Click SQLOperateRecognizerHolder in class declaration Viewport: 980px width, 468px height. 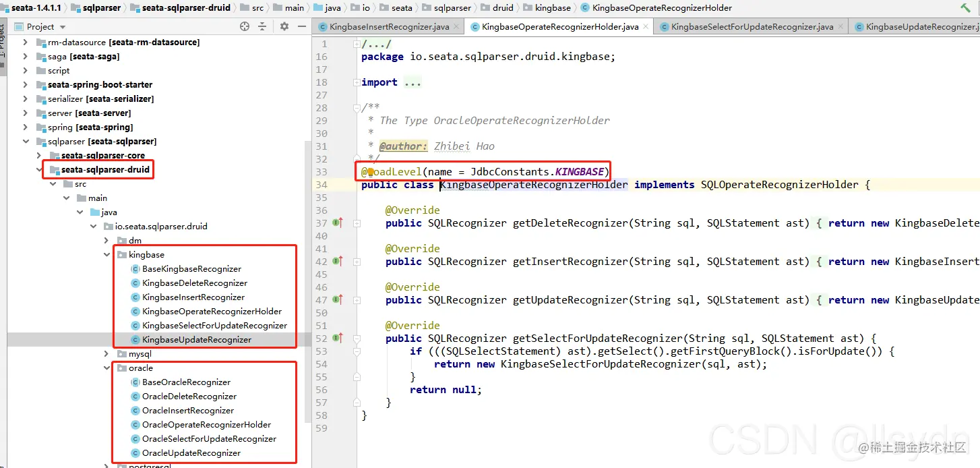click(780, 185)
